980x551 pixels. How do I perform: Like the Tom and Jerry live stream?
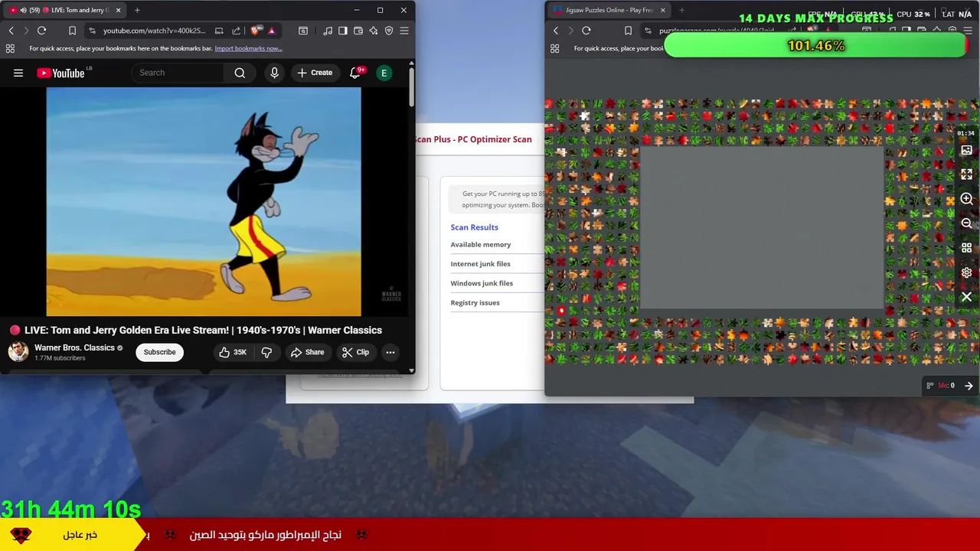point(233,352)
